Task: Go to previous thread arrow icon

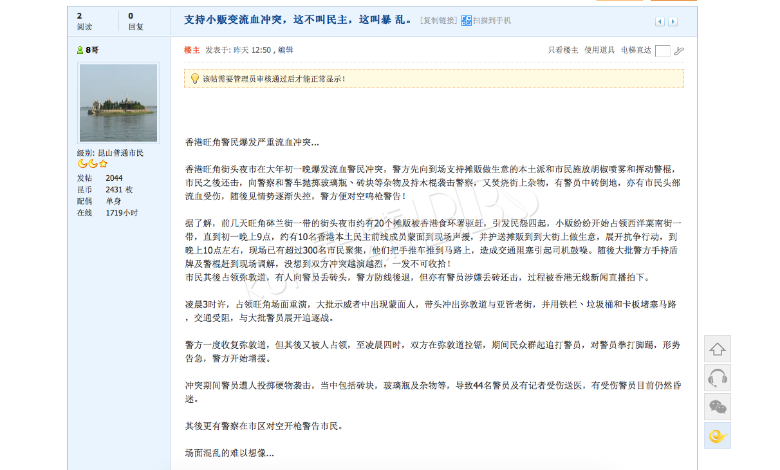Action: (659, 21)
